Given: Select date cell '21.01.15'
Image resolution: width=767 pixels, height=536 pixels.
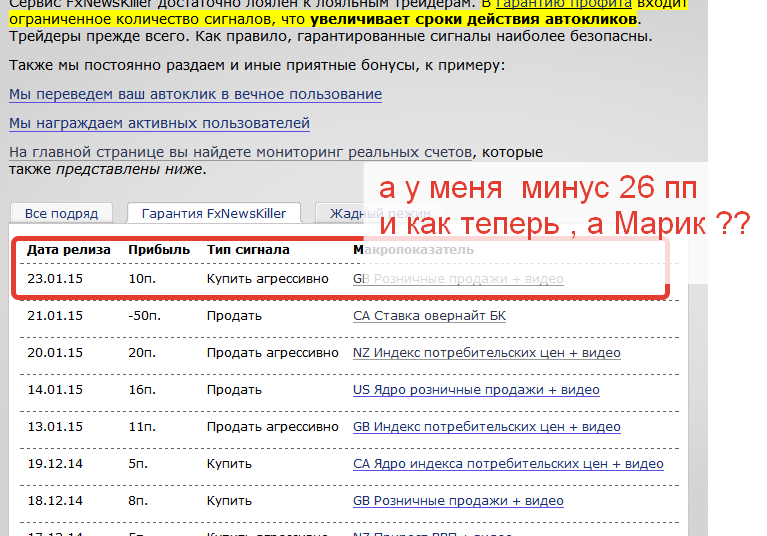Looking at the screenshot, I should point(55,316).
